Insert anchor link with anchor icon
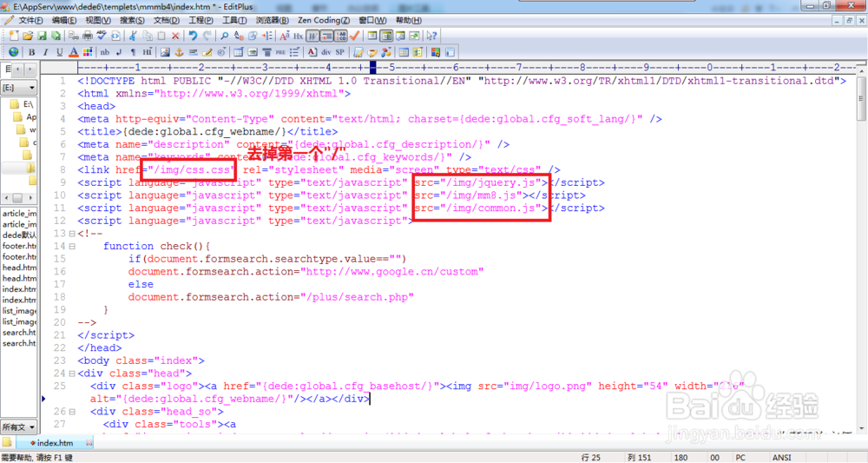868x463 pixels. point(179,52)
